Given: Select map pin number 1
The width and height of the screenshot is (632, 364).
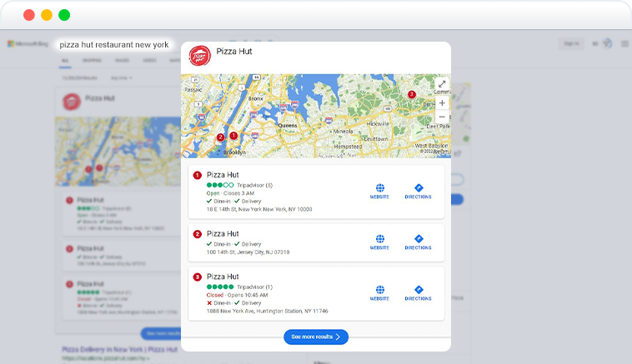Looking at the screenshot, I should point(233,136).
